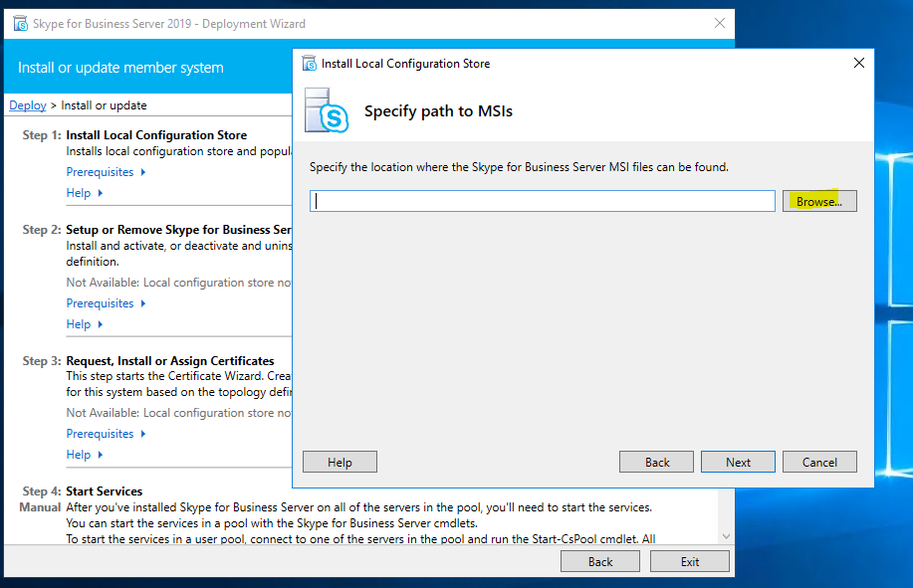Click Exit in the Deployment Wizard

click(689, 561)
